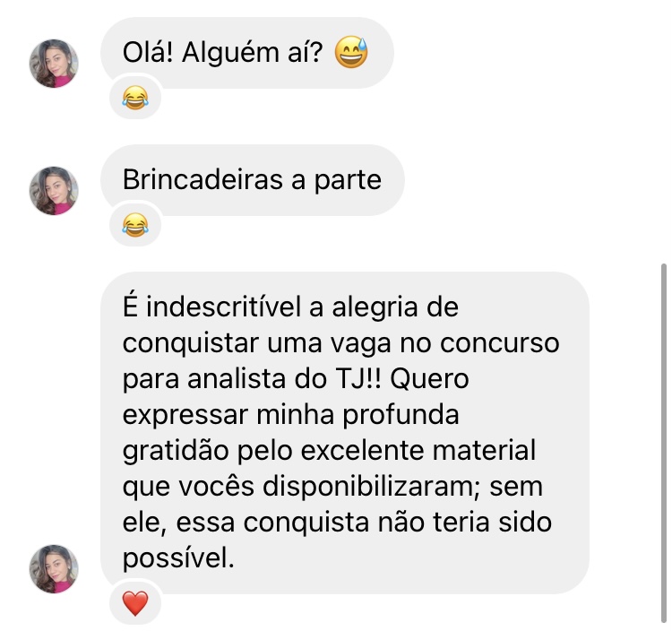The height and width of the screenshot is (631, 672).
Task: Click the sweat-smile emoji in the first message
Action: (x=351, y=52)
